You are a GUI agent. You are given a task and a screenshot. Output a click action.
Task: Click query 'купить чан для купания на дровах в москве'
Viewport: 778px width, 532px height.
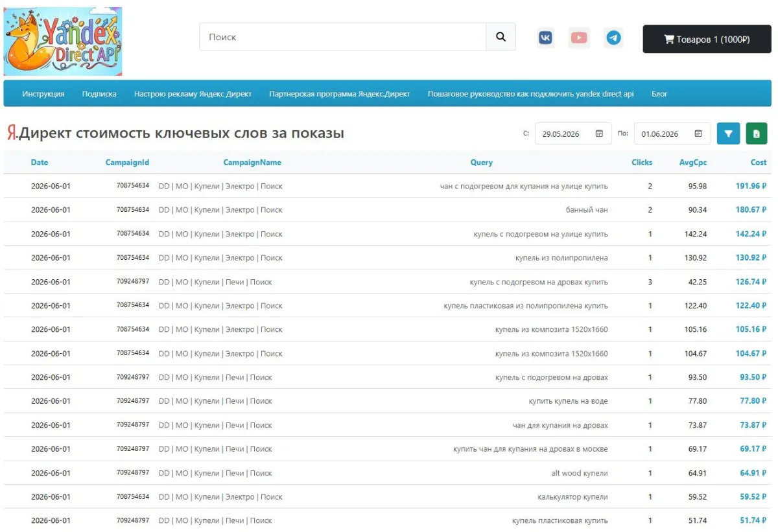pyautogui.click(x=530, y=448)
